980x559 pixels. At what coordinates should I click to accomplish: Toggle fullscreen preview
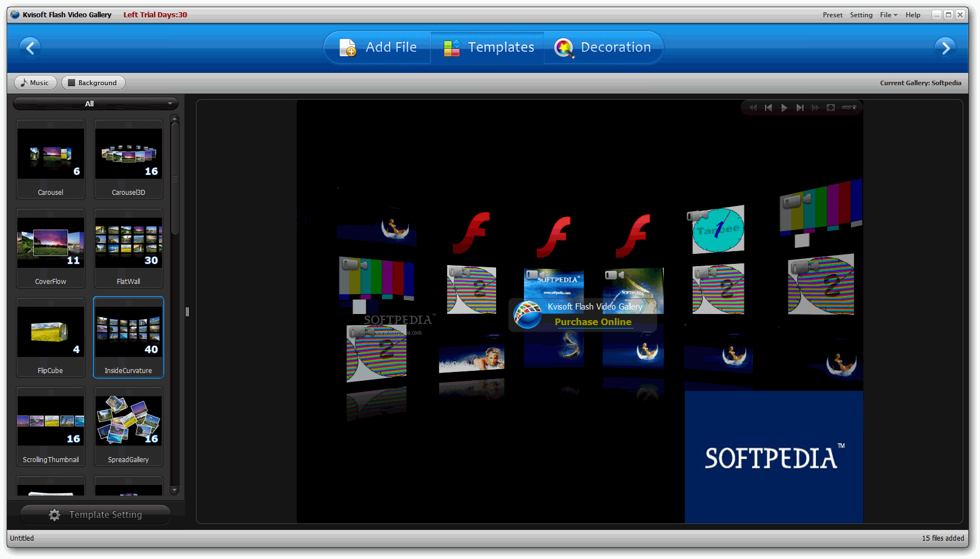pyautogui.click(x=831, y=108)
